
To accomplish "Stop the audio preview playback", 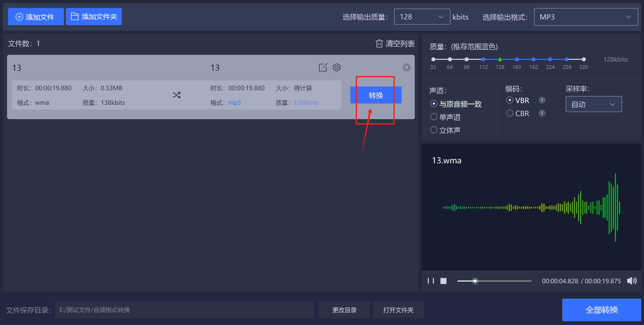I will pos(443,281).
